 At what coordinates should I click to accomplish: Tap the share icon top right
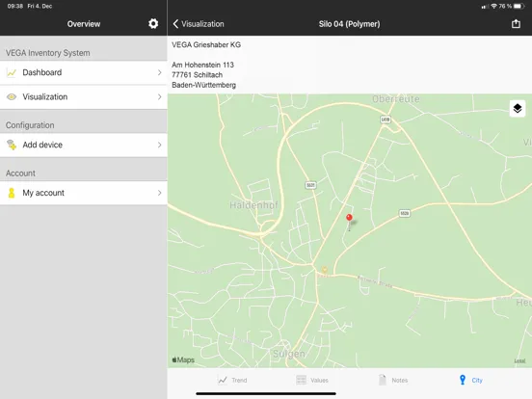(x=516, y=23)
